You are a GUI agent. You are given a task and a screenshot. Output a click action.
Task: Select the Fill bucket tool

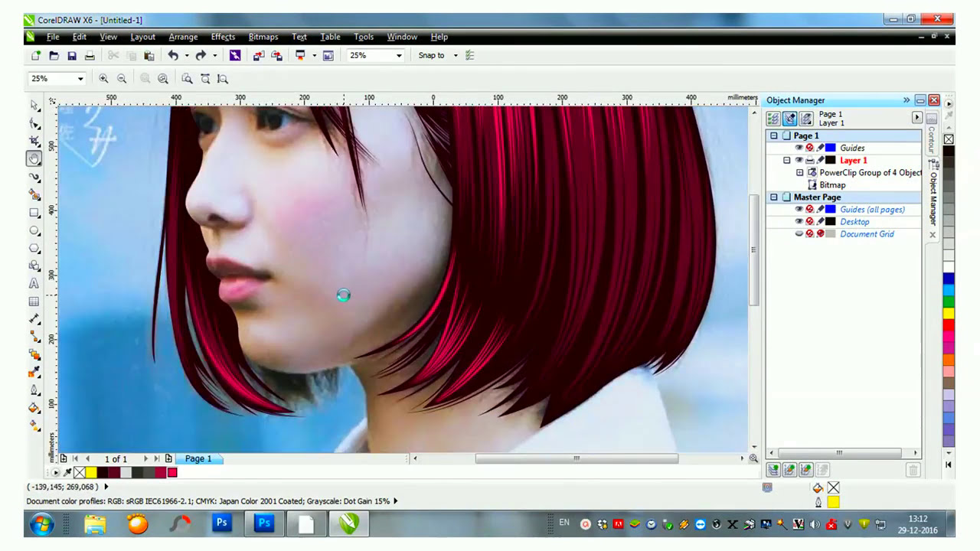tap(34, 407)
